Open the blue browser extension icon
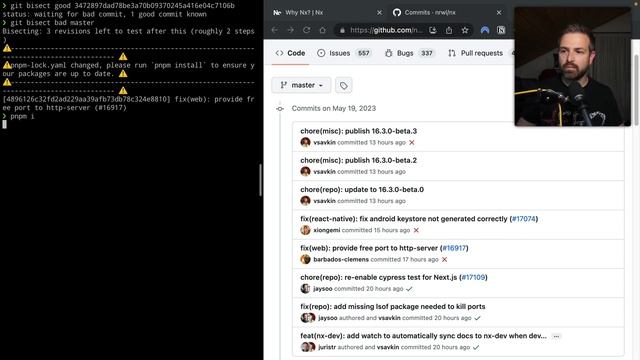The width and height of the screenshot is (640, 360). pos(485,30)
